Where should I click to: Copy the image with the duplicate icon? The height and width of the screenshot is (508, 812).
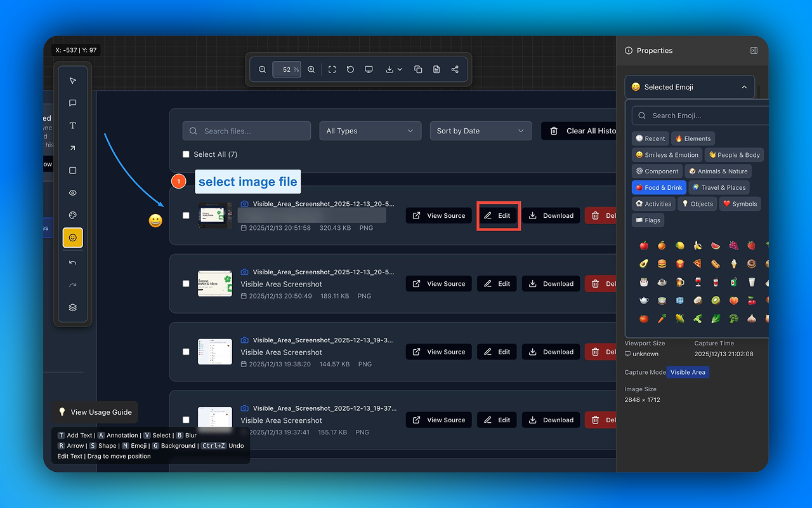[x=418, y=69]
